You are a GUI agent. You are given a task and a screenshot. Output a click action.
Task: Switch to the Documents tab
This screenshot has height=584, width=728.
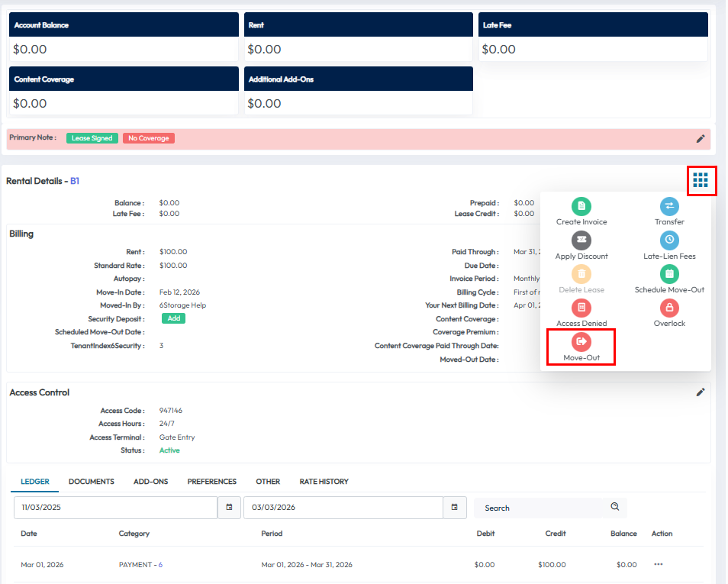pyautogui.click(x=92, y=482)
